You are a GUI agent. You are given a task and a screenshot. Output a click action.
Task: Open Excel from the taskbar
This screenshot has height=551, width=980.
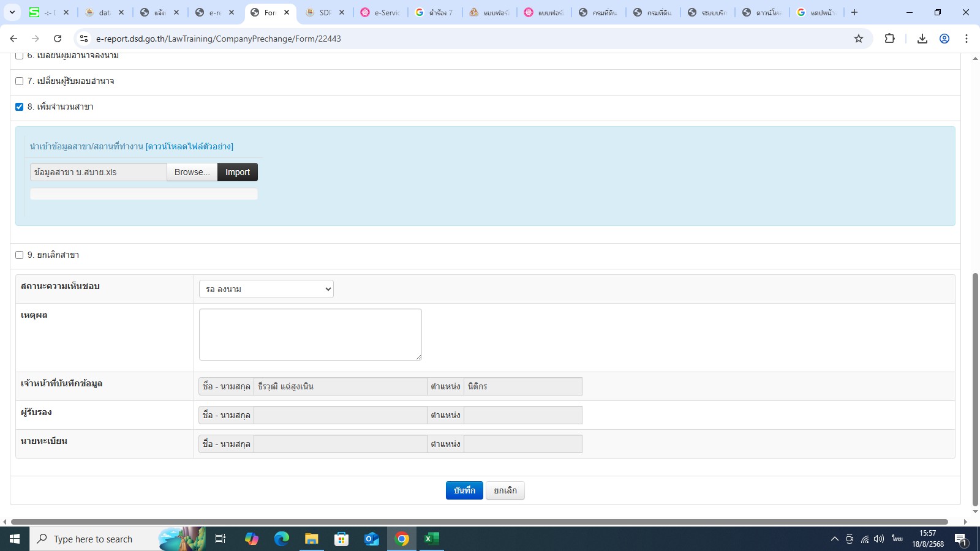pyautogui.click(x=431, y=539)
